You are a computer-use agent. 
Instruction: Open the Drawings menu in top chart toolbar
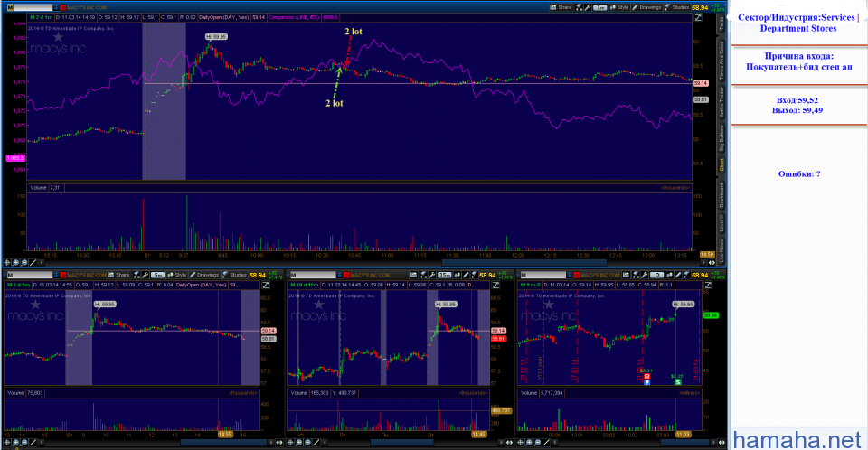point(646,8)
